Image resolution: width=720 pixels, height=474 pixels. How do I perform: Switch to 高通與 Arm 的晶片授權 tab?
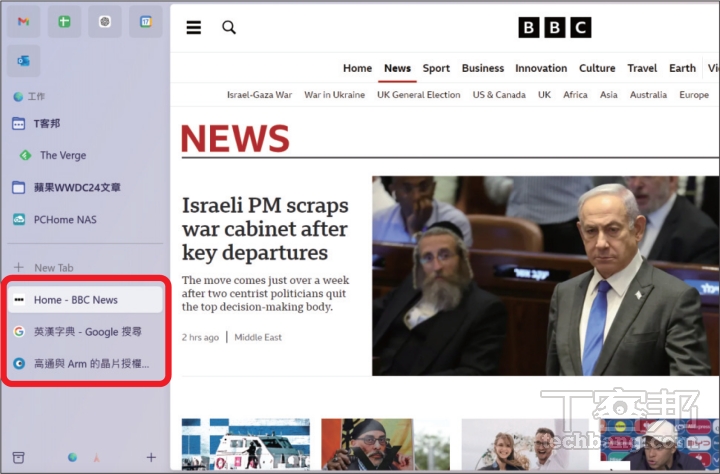coord(85,364)
